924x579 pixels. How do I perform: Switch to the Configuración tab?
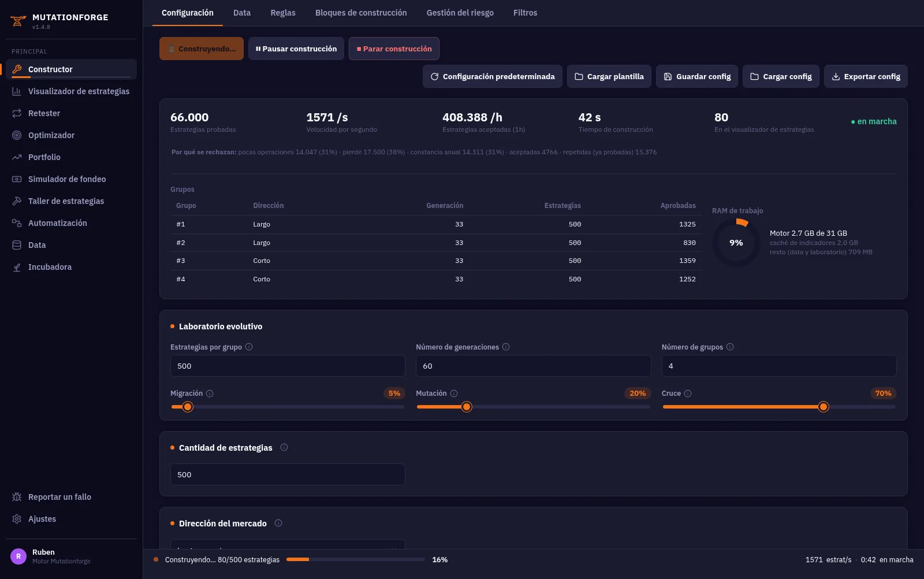tap(188, 13)
